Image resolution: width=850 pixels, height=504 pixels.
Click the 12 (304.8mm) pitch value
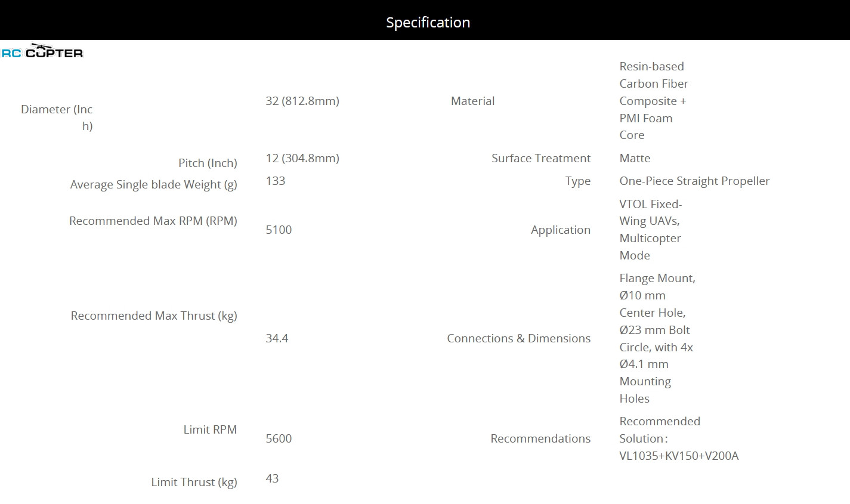[x=302, y=158]
